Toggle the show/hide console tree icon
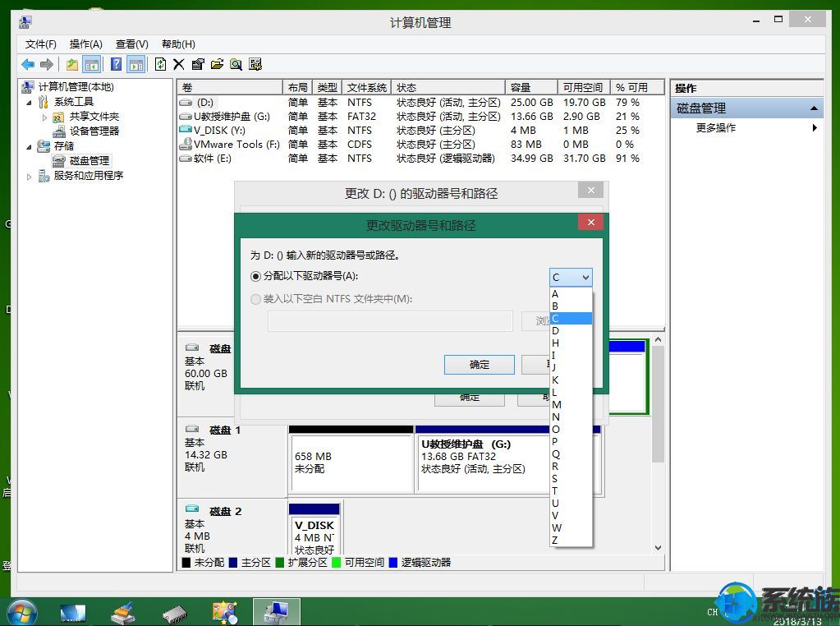The height and width of the screenshot is (626, 840). coord(92,65)
